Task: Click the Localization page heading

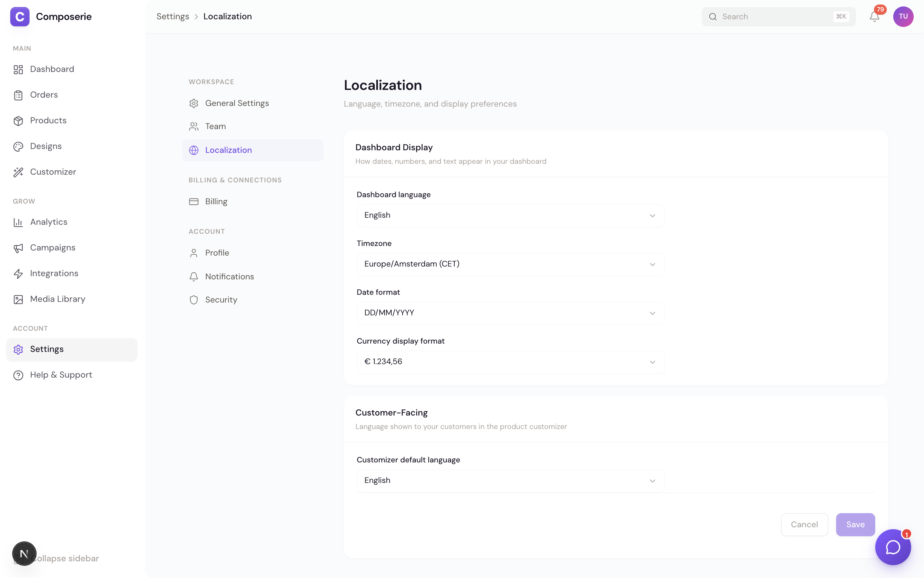Action: pos(382,85)
